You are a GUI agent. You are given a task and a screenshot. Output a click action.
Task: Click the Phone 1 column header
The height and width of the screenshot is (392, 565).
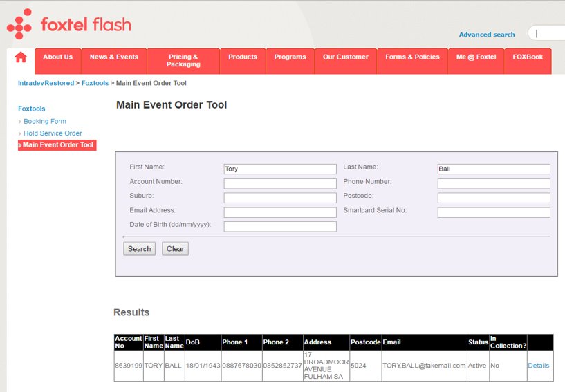click(242, 342)
